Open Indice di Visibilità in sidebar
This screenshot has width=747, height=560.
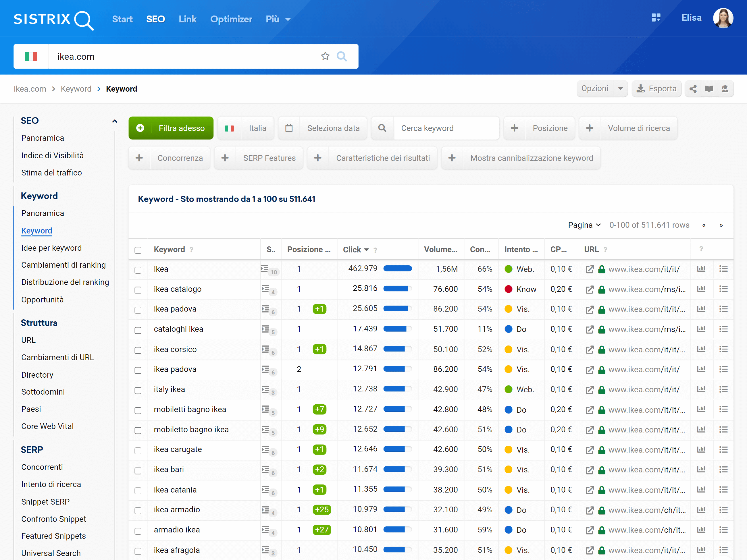click(52, 155)
